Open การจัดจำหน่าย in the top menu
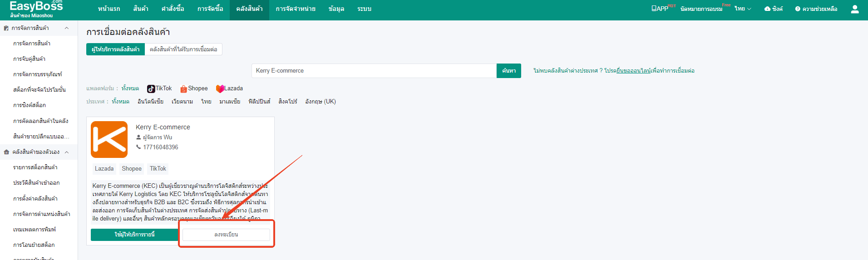The height and width of the screenshot is (260, 868). [296, 9]
